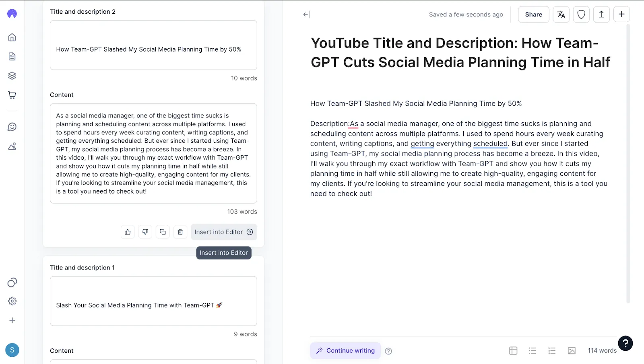Click the '114 words' counter in editor
Screen dimensions: 644x364
602,351
